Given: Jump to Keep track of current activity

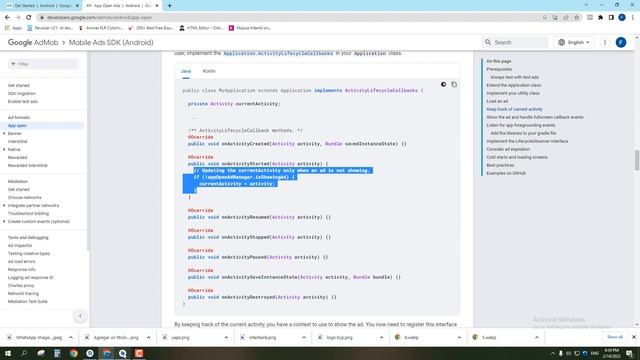Looking at the screenshot, I should (x=514, y=109).
